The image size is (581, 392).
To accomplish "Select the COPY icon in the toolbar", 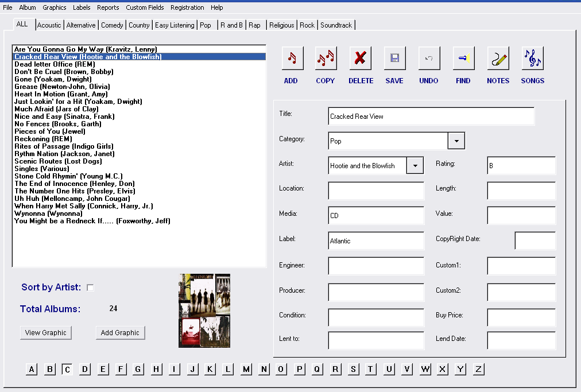I will pyautogui.click(x=326, y=57).
